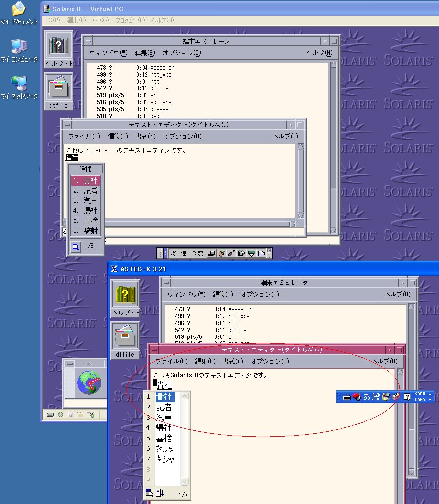This screenshot has height=504, width=439.
Task: Click the hard disk icon in Virtual PC status bar
Action: pos(50,415)
